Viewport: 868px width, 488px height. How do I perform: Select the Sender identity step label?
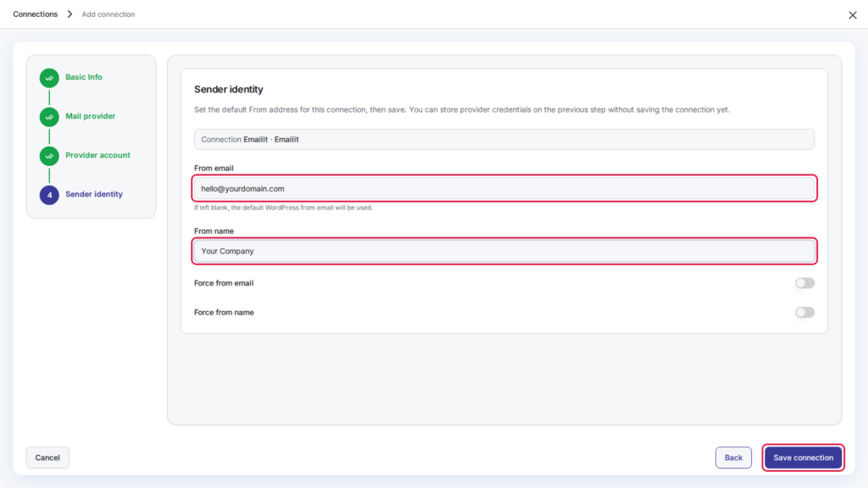[x=94, y=194]
